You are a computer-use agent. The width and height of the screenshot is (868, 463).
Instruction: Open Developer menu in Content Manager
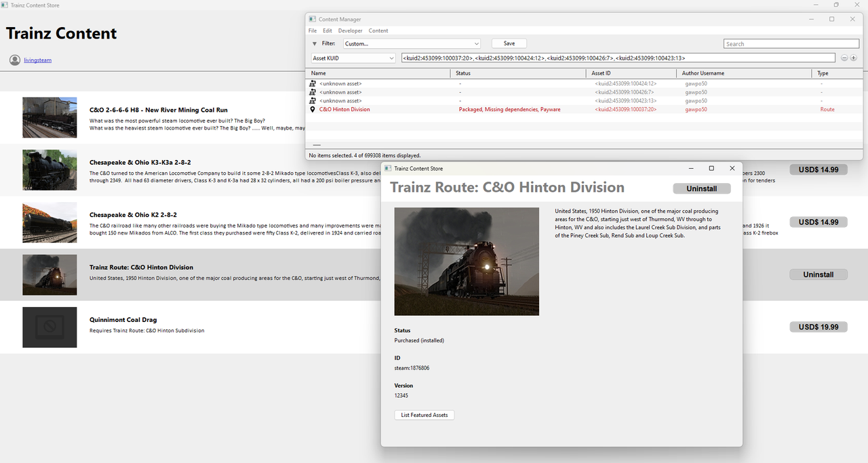[351, 31]
